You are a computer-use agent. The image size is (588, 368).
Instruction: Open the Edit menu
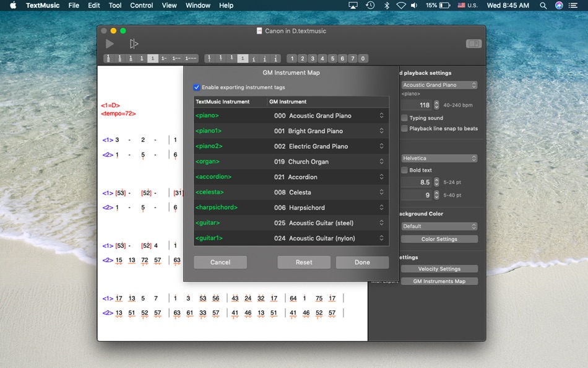pos(93,5)
